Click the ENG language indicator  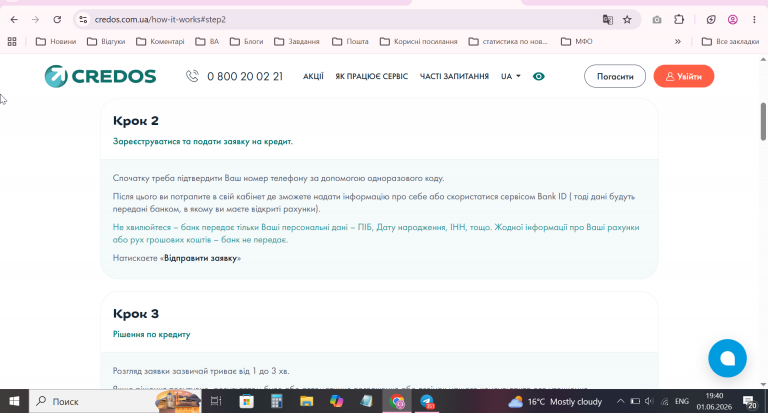pyautogui.click(x=682, y=401)
